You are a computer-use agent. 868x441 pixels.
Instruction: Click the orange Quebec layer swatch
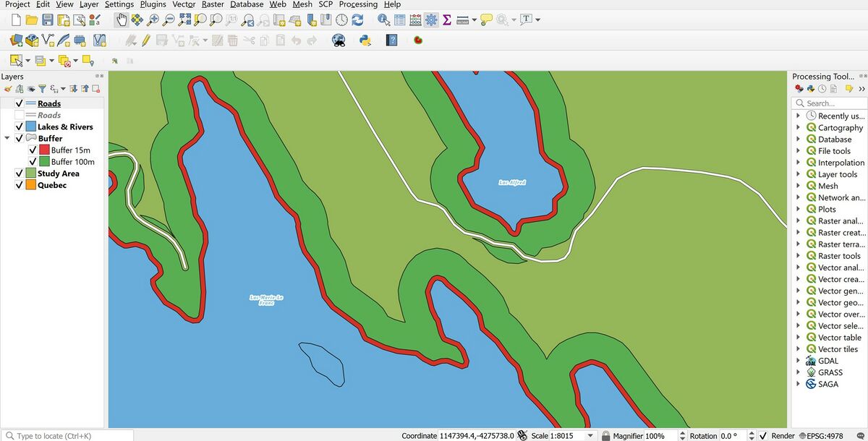31,185
